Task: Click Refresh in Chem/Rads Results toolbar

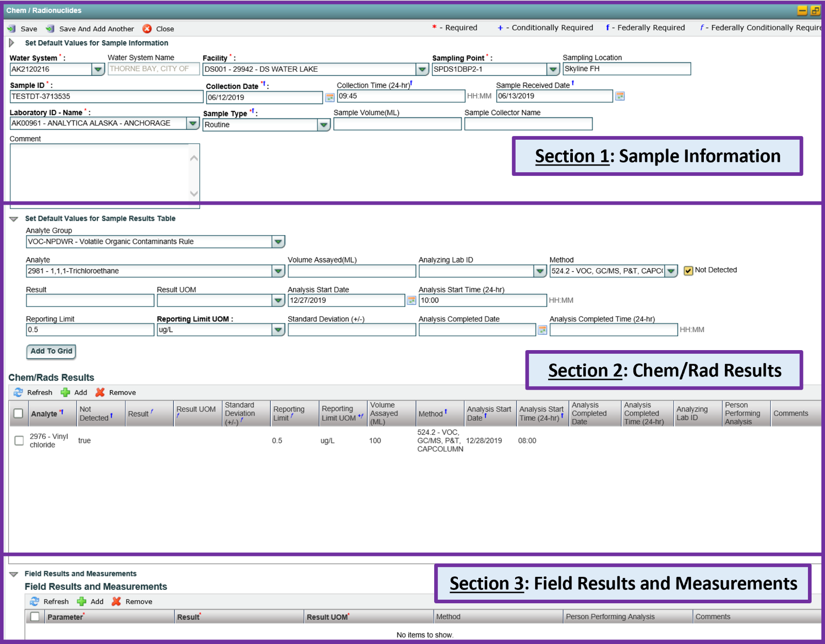Action: [33, 392]
